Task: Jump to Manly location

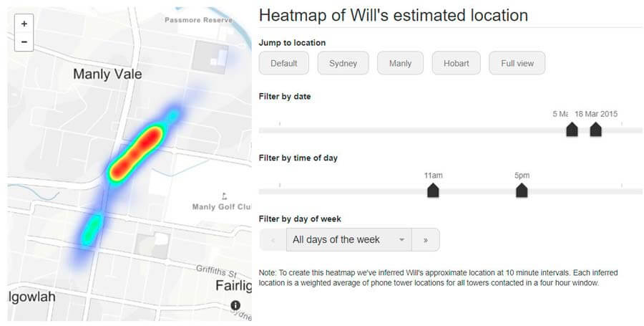Action: point(400,63)
